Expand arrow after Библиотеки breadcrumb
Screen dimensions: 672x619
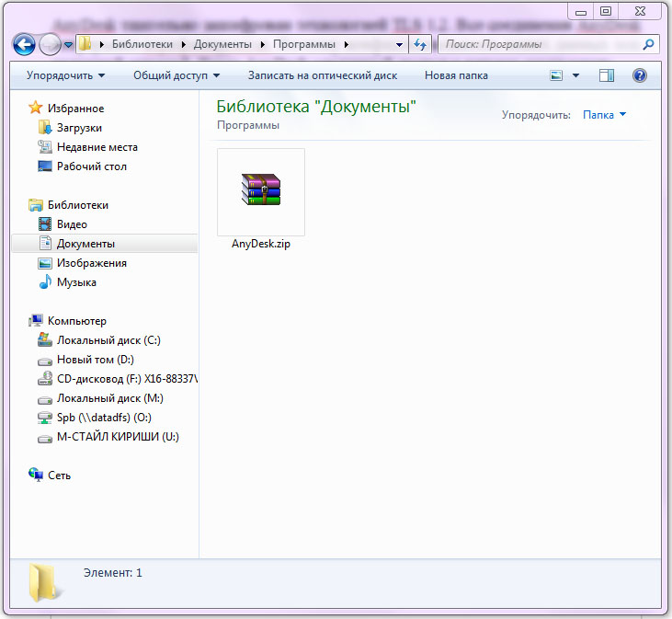pyautogui.click(x=184, y=44)
